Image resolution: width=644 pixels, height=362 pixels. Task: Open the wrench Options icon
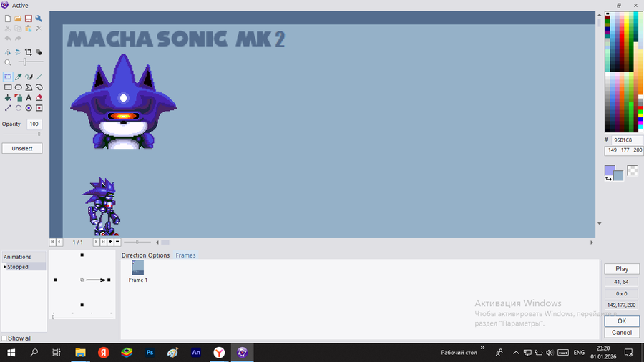tap(39, 19)
